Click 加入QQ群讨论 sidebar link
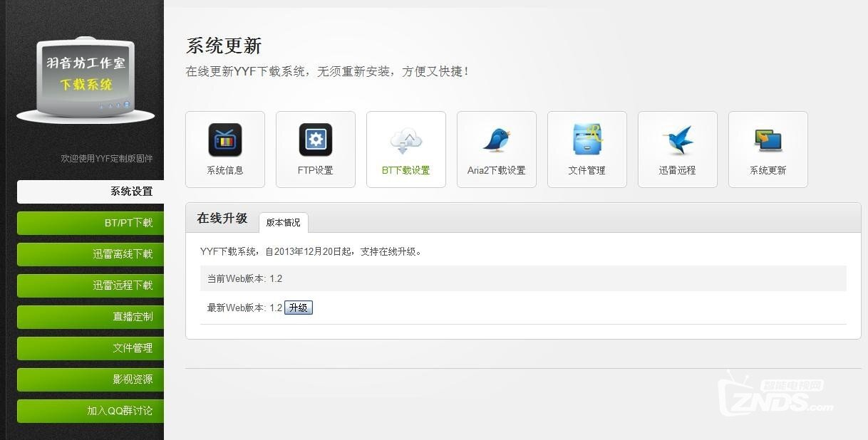Screen dimensions: 868x440 click(91, 411)
